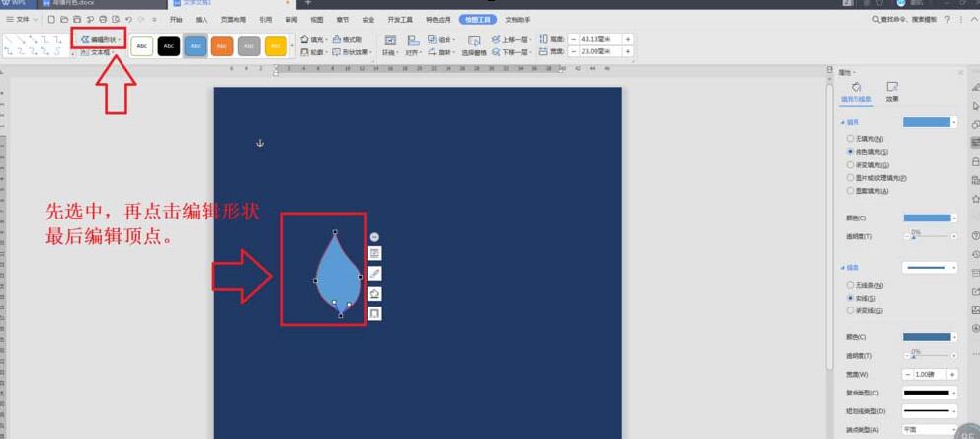Open the Cap Type (端点类型) dropdown

coord(930,430)
